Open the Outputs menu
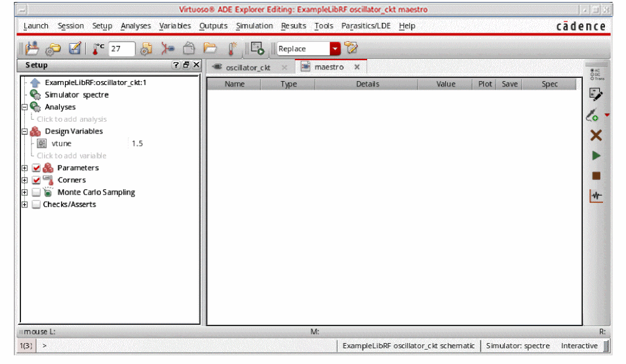Viewport: 626px width, 364px height. pos(213,26)
